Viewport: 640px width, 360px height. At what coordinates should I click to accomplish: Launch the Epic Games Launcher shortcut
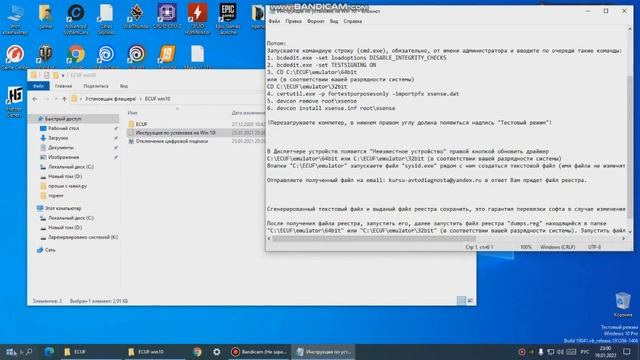coord(228,19)
